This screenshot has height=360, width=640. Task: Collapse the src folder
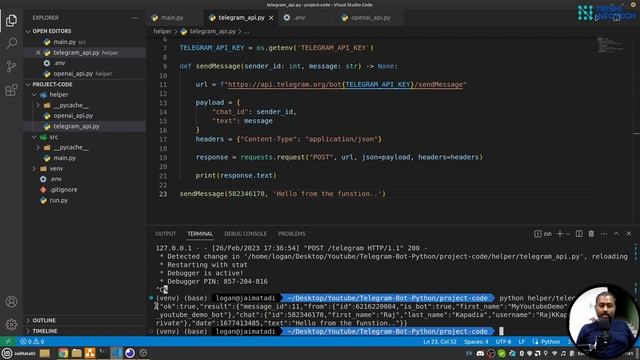[53, 137]
